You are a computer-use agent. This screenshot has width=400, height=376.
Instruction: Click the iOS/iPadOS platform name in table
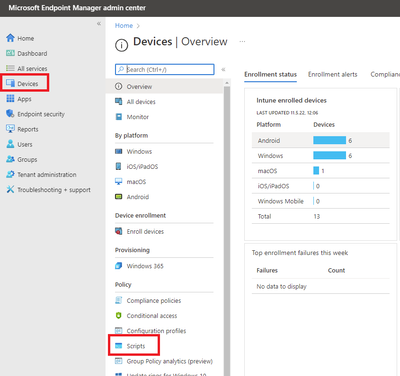(x=273, y=186)
